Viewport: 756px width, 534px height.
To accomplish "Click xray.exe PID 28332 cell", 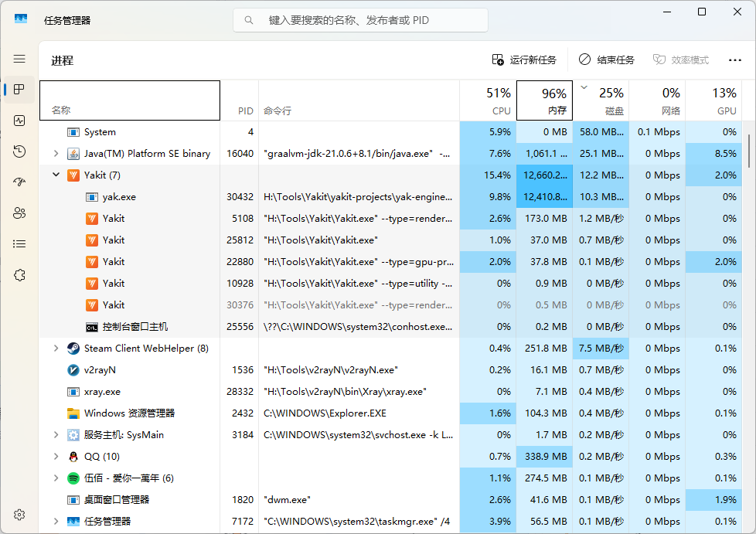I will coord(240,392).
